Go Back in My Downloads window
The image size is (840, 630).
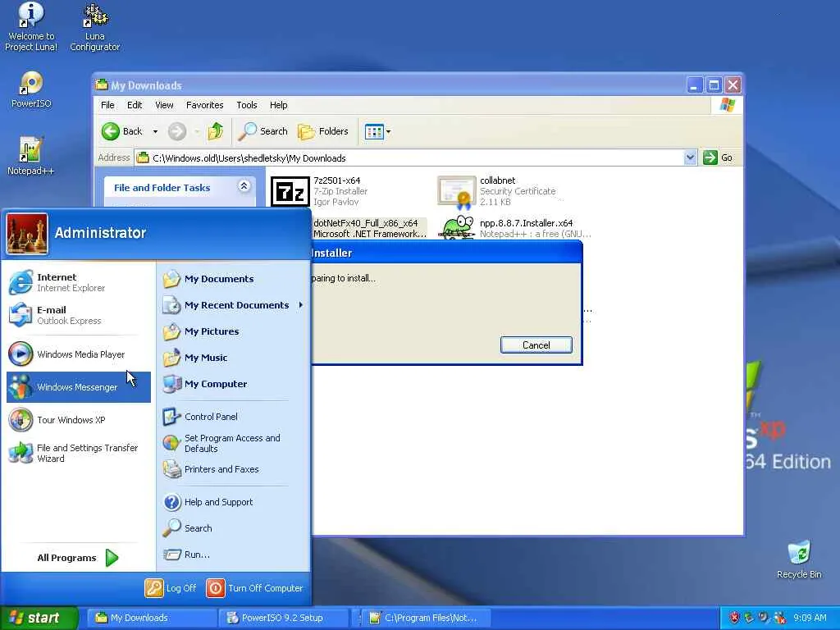123,131
